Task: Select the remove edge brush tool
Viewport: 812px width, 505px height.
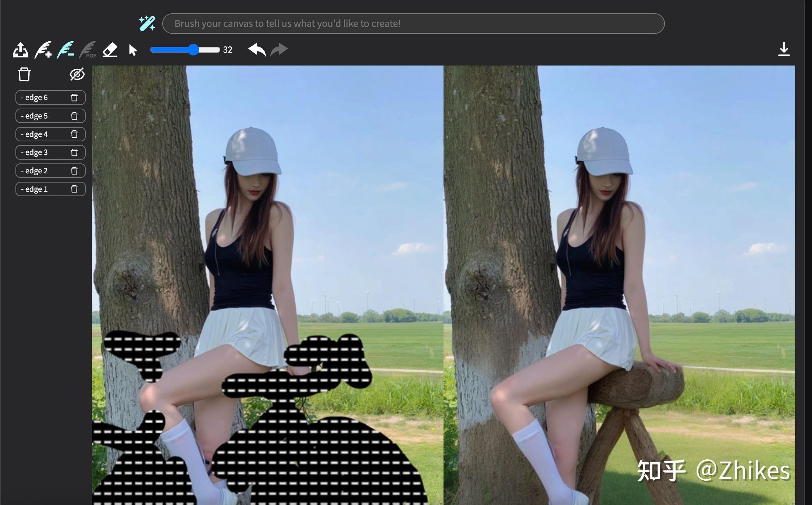Action: [65, 50]
